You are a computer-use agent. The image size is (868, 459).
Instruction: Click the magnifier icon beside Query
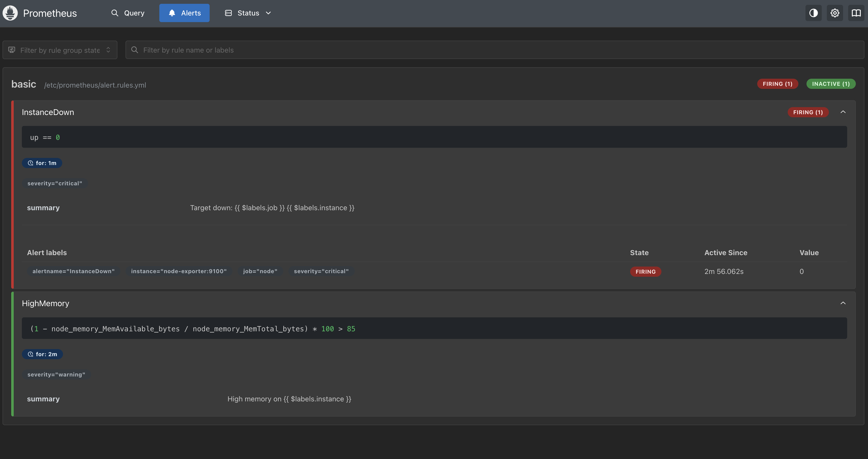pos(115,13)
